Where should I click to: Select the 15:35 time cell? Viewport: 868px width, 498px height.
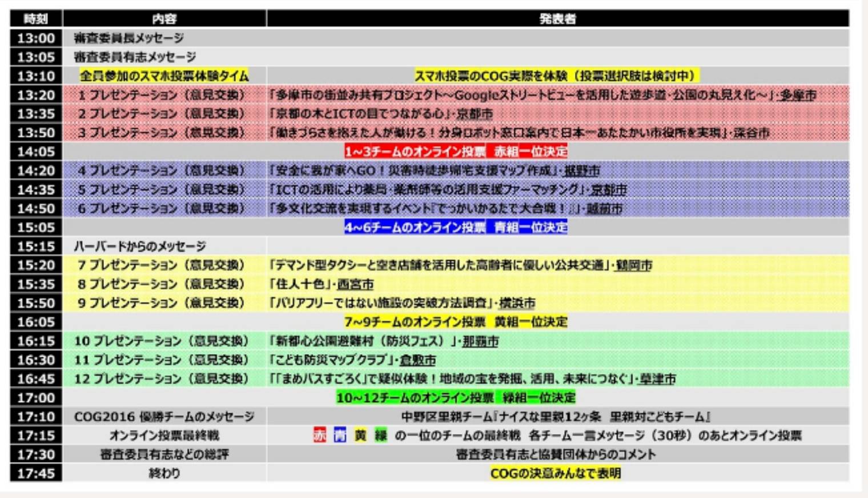point(36,284)
